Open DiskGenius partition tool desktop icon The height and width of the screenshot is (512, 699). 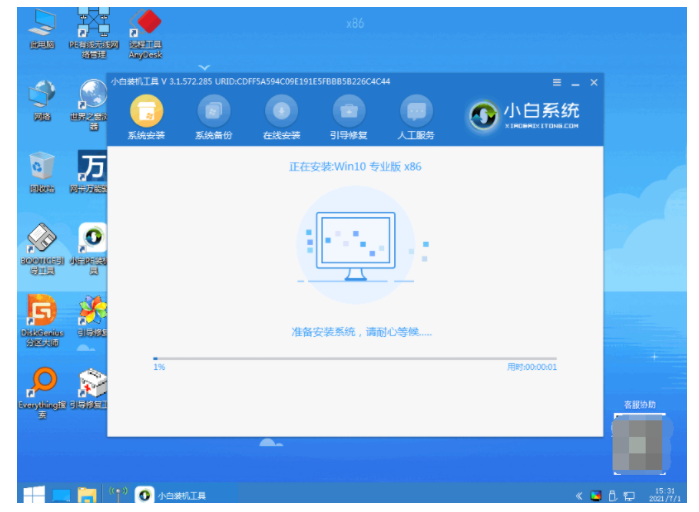42,320
